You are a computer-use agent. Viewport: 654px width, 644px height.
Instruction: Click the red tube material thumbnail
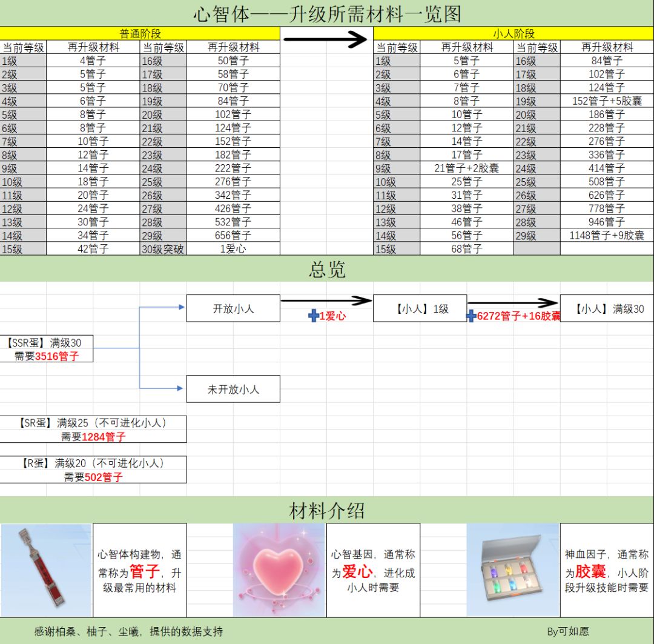(46, 570)
